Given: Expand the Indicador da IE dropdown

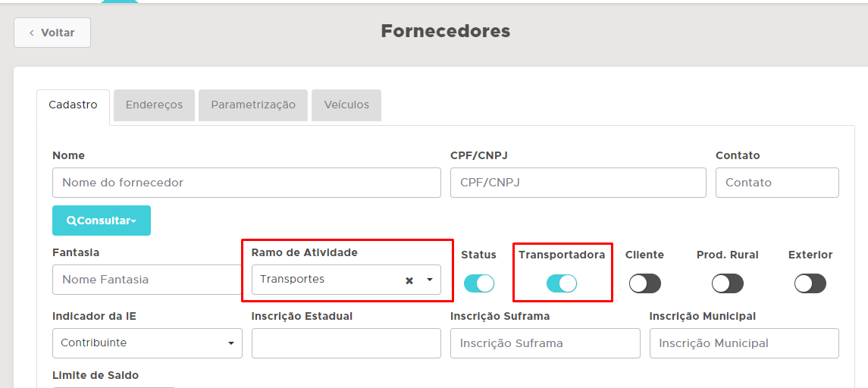Looking at the screenshot, I should tap(147, 343).
